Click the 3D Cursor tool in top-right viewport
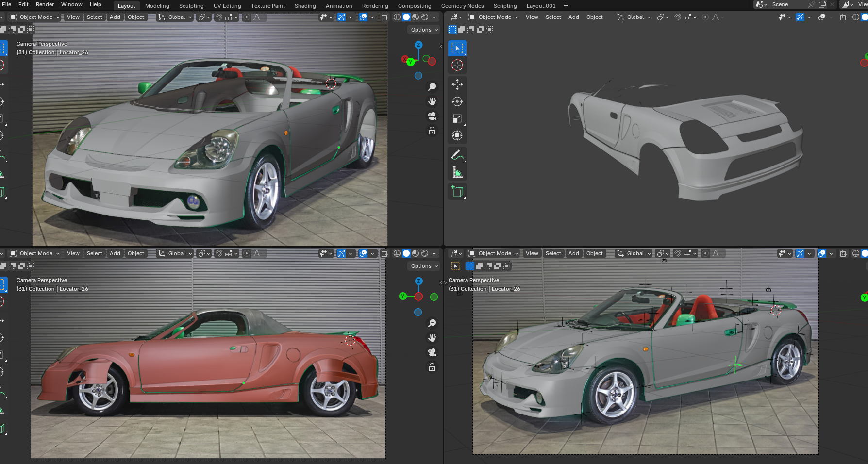This screenshot has height=464, width=868. coord(457,65)
